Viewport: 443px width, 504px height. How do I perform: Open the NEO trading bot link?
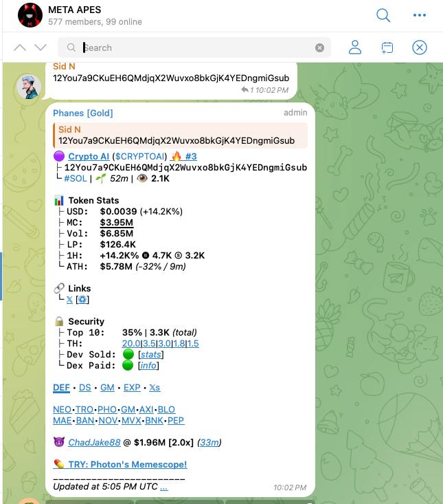(x=62, y=410)
